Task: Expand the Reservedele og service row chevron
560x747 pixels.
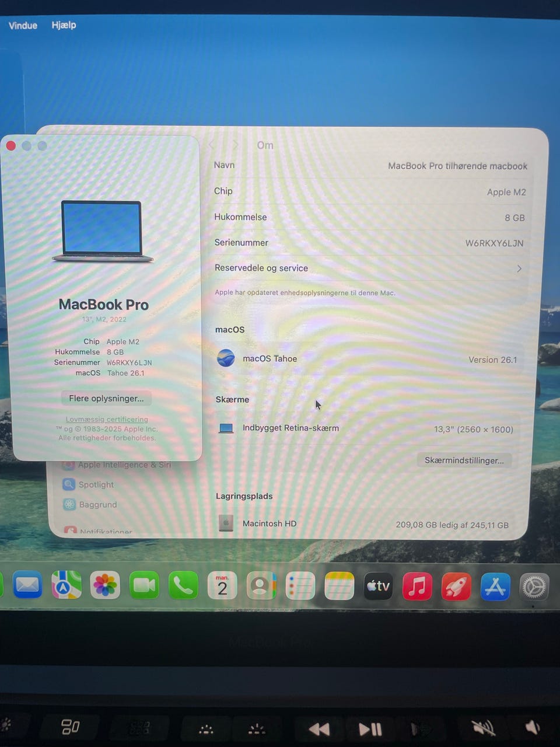Action: [519, 268]
